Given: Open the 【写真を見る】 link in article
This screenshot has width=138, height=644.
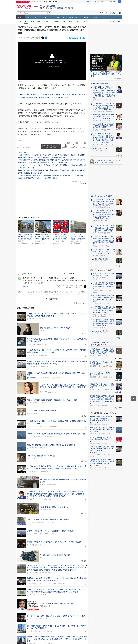Looking at the screenshot, I should click(51, 96).
